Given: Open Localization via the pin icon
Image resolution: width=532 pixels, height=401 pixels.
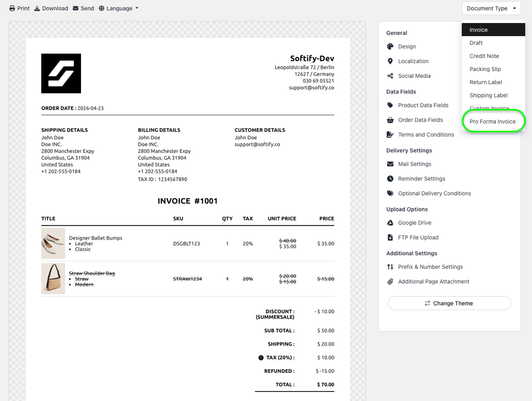Looking at the screenshot, I should 390,61.
